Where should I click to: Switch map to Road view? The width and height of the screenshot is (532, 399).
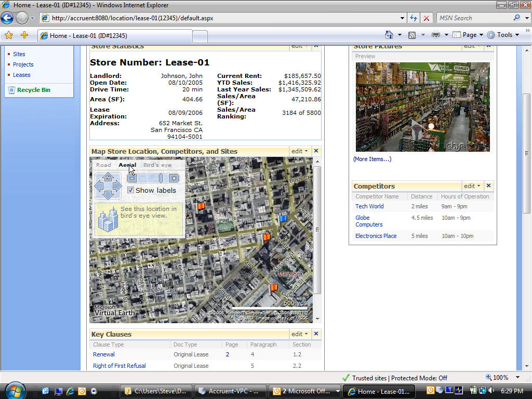click(103, 165)
